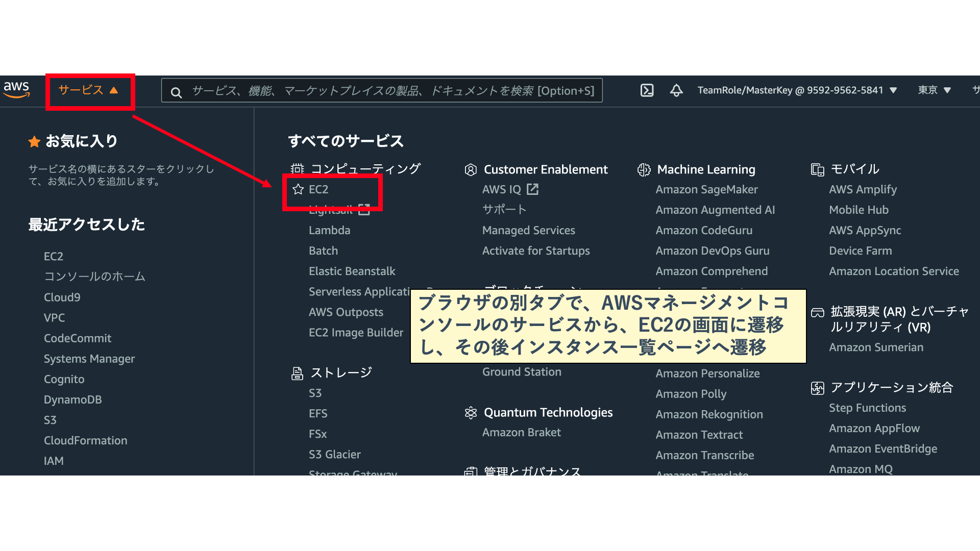Collapse the サービス menu

coord(88,90)
